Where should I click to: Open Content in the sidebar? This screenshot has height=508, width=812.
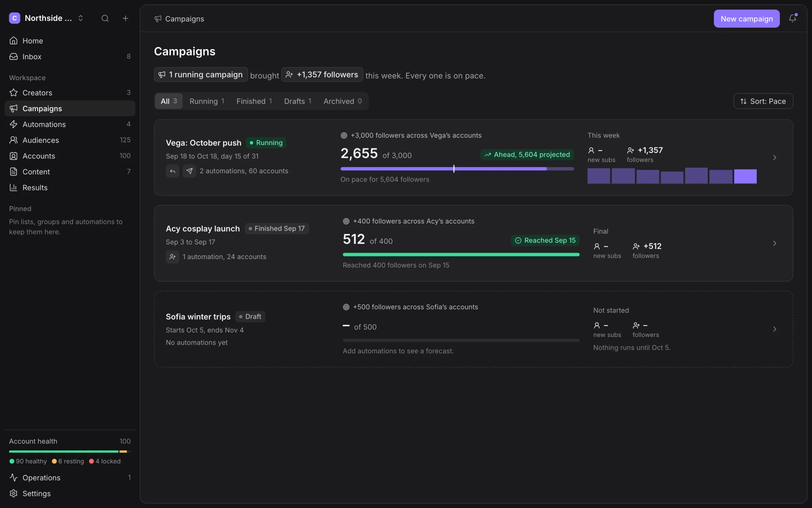[x=70, y=172]
